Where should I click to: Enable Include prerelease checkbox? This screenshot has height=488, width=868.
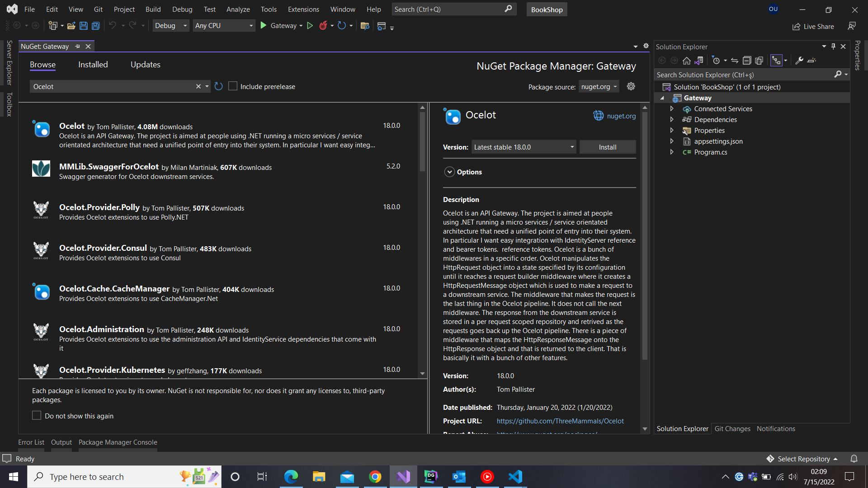coord(233,86)
